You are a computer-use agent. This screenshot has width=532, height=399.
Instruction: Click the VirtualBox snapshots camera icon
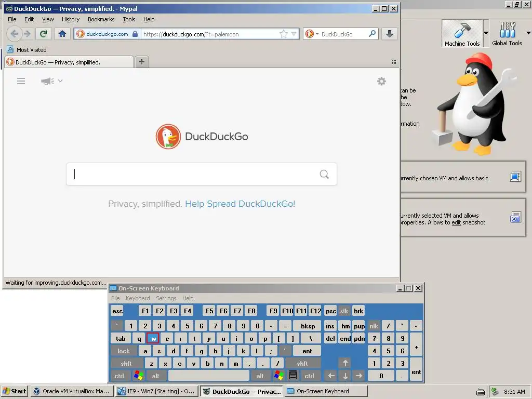coord(515,217)
